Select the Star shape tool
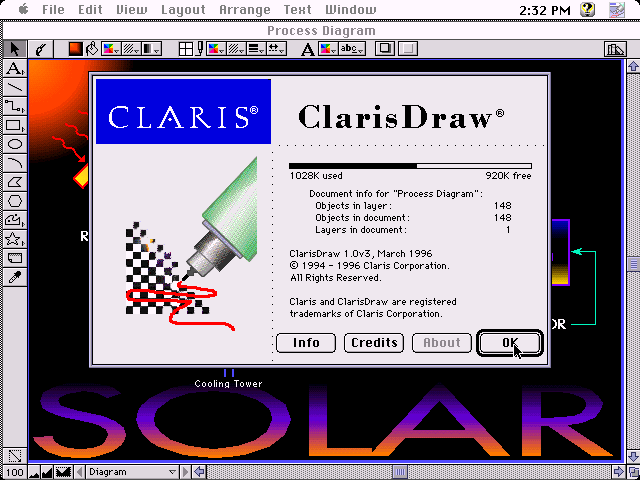This screenshot has height=480, width=640. [14, 239]
